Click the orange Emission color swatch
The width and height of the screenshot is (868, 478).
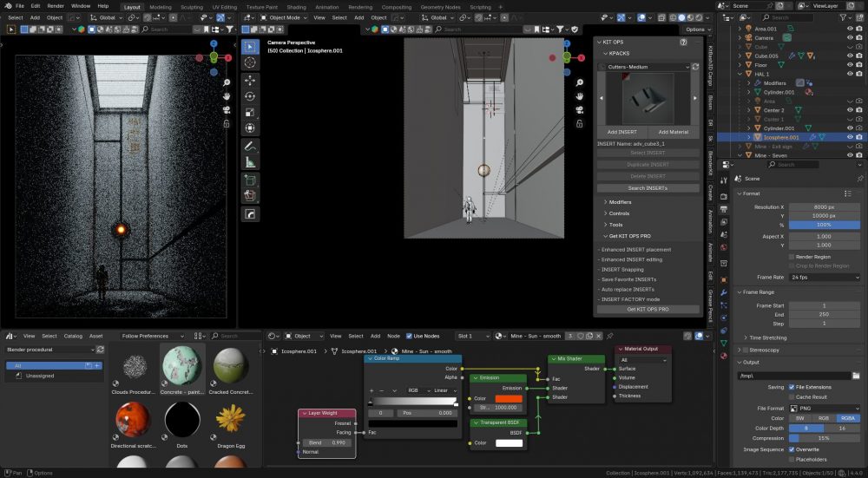pos(509,398)
